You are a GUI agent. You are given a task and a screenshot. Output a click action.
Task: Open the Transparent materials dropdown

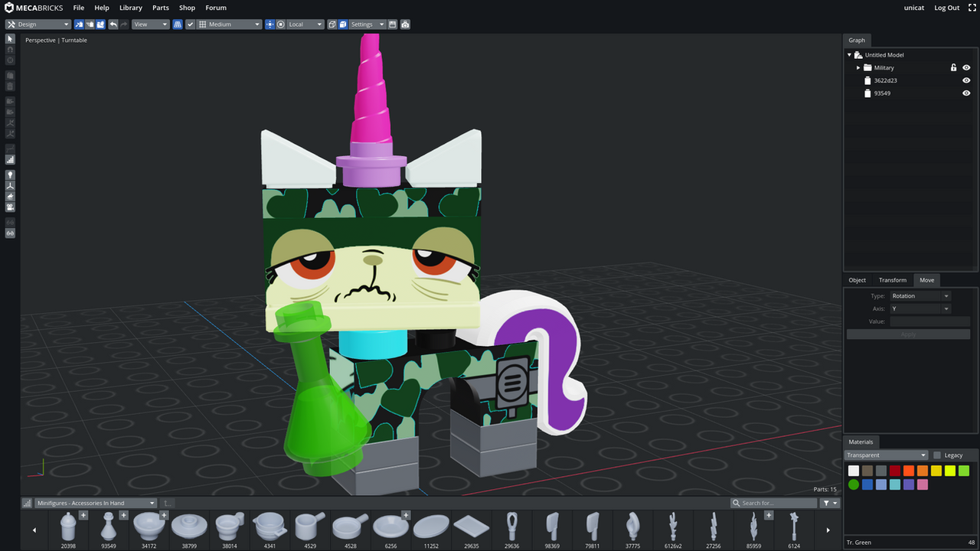[887, 455]
